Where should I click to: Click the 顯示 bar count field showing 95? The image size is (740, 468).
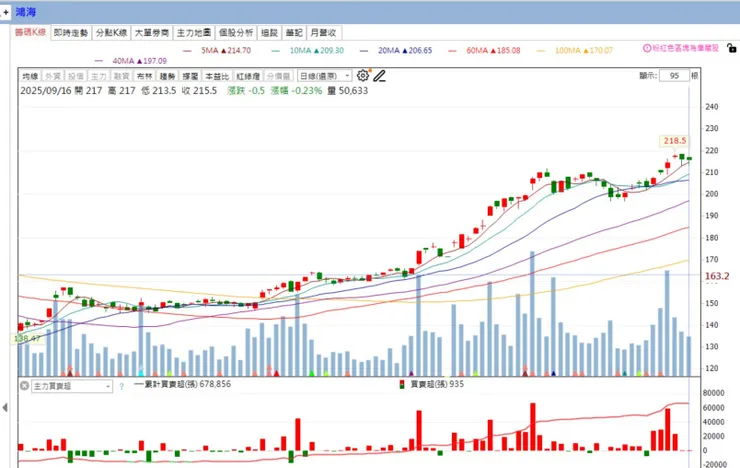click(674, 75)
